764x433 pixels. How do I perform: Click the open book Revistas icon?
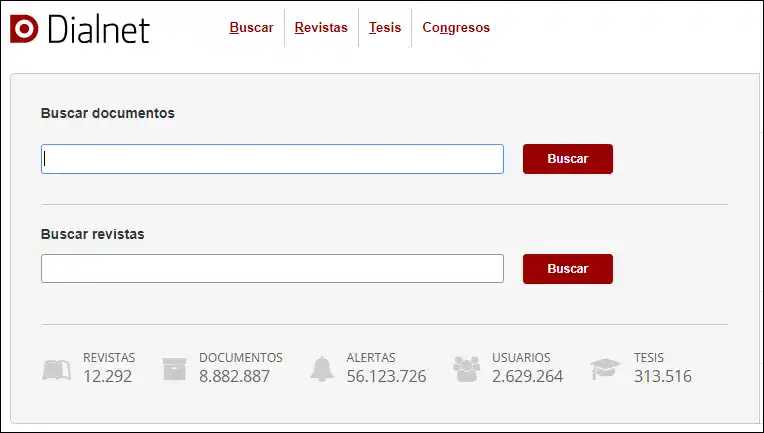pos(57,370)
